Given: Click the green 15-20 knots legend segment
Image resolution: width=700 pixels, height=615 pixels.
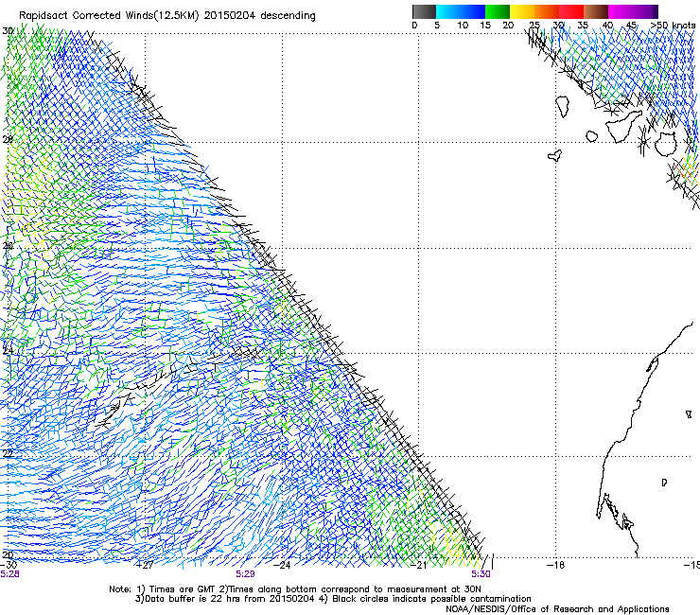Looking at the screenshot, I should [x=498, y=11].
